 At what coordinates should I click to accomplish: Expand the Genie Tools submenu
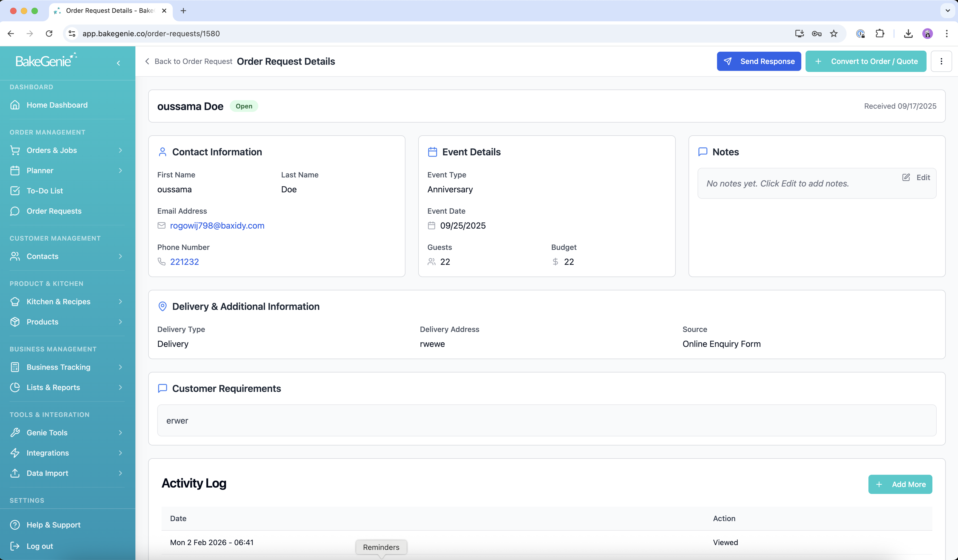click(120, 433)
